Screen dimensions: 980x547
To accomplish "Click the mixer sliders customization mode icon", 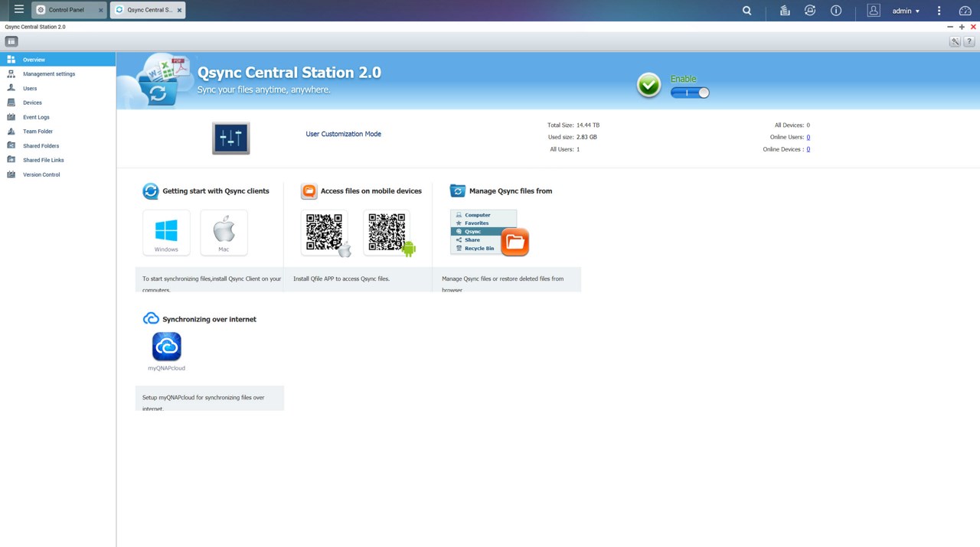I will point(231,138).
